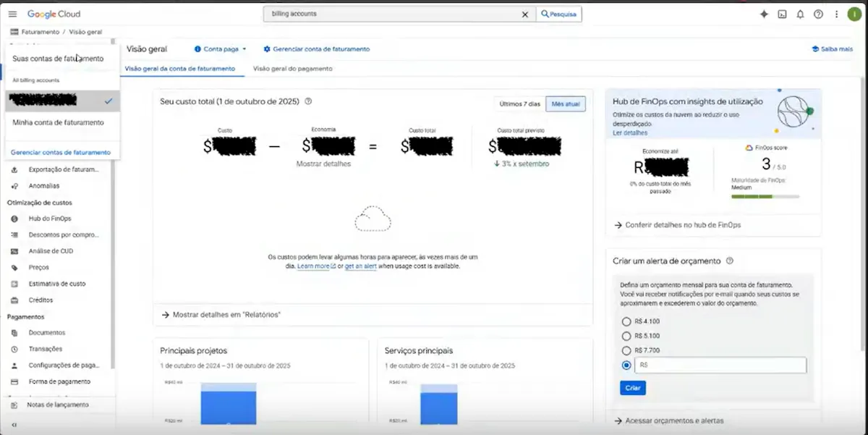Go to Transações in sidebar

click(46, 349)
